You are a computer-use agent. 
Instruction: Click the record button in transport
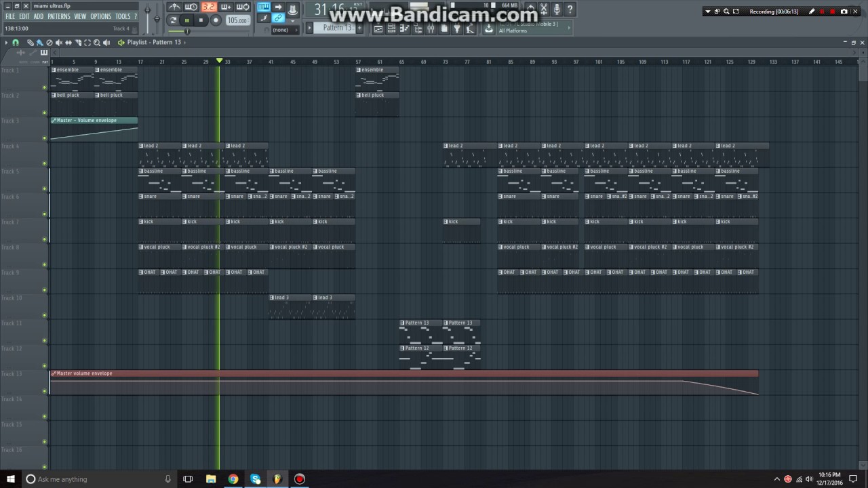click(216, 20)
